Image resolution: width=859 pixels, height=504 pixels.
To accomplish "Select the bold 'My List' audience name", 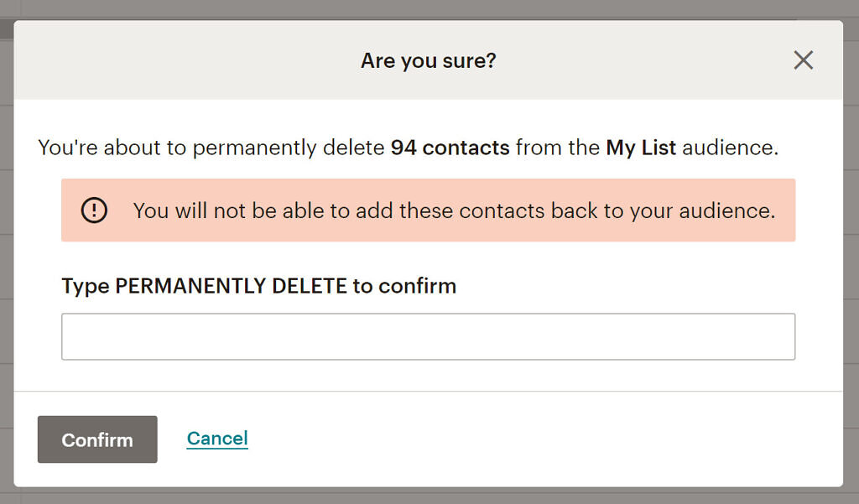I will pos(640,148).
